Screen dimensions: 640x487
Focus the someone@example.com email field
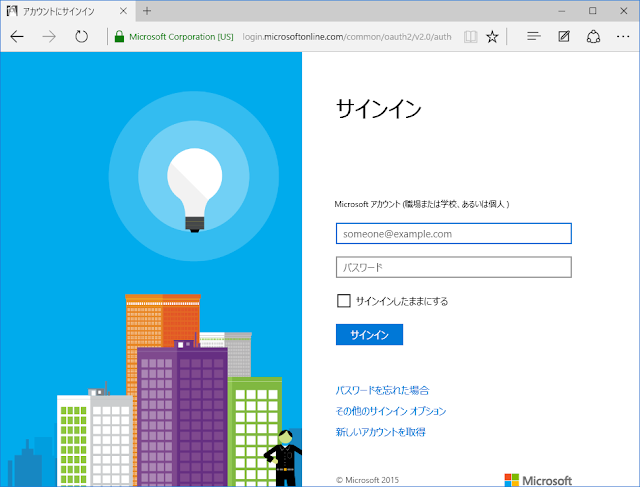[453, 233]
